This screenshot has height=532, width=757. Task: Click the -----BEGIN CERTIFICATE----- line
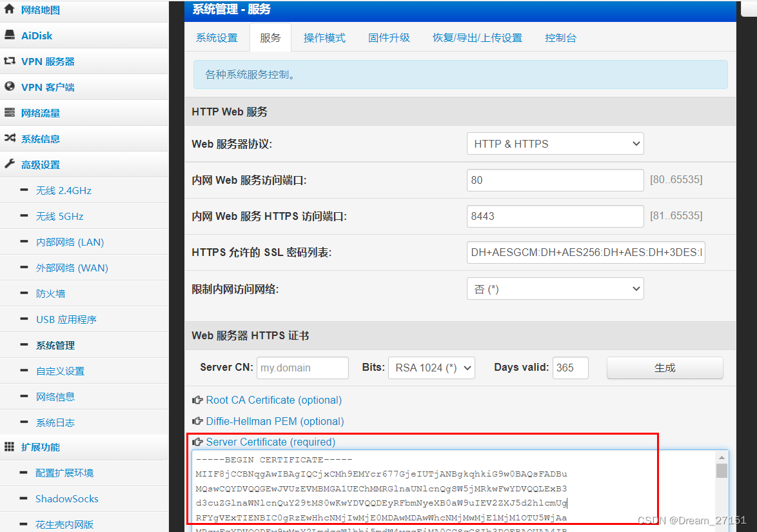(274, 460)
